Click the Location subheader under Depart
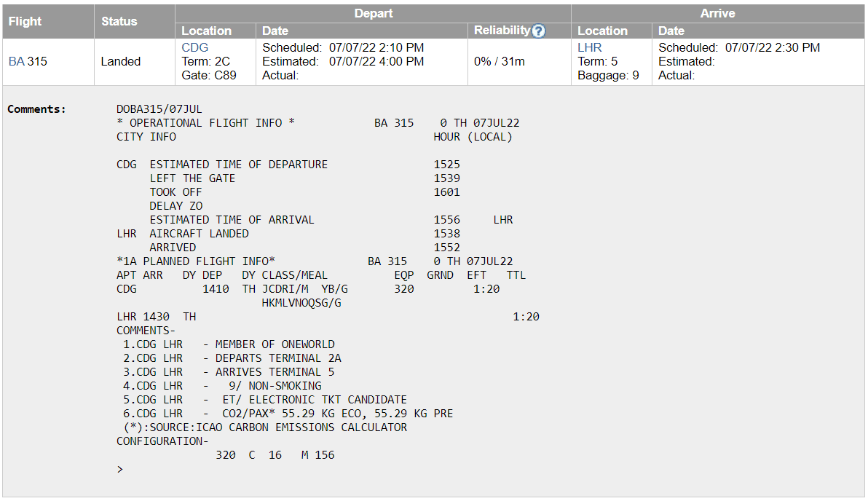Viewport: 868px width, 501px height. click(x=206, y=31)
